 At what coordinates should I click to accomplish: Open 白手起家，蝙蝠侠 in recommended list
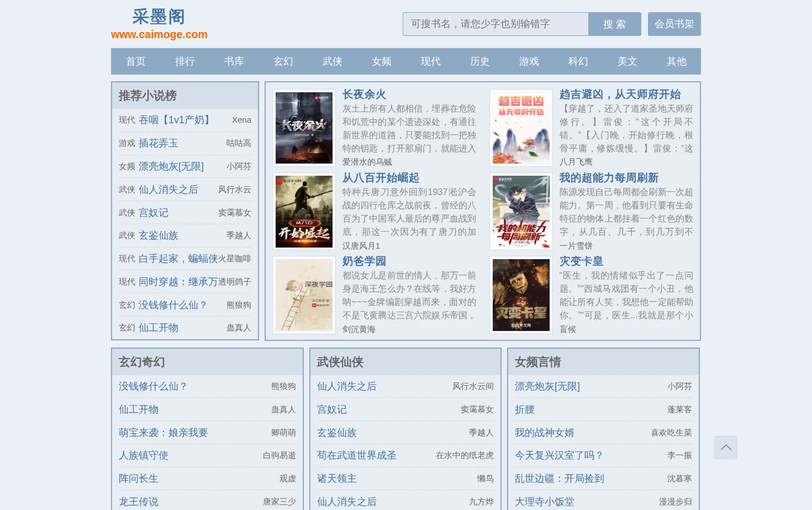[x=178, y=259]
